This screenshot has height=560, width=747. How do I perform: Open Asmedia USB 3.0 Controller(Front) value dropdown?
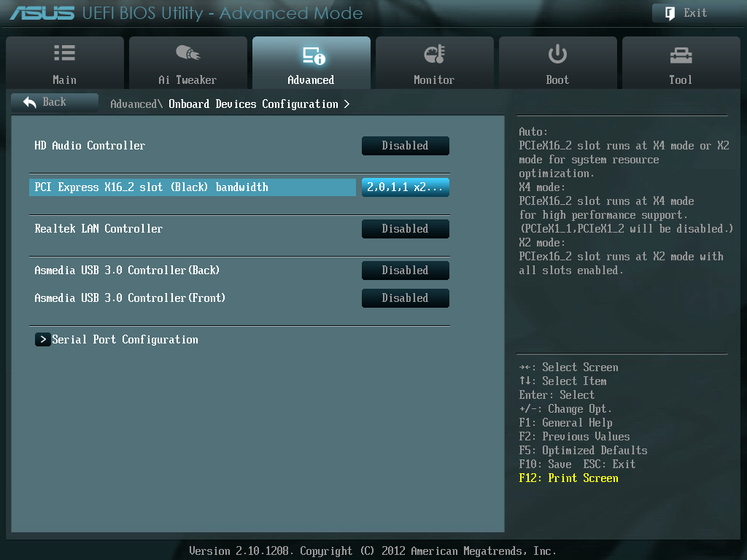[406, 297]
